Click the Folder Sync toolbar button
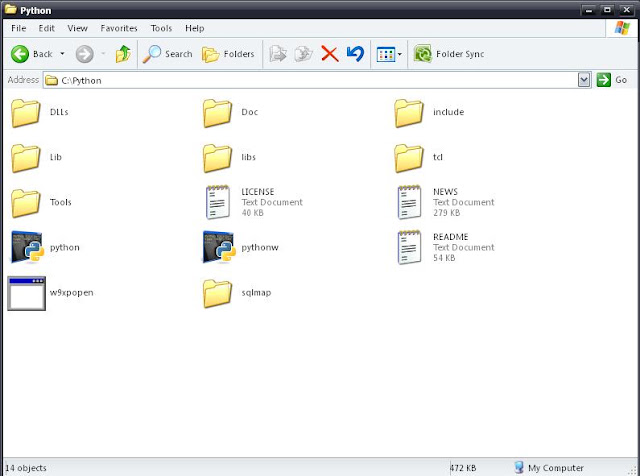640x476 pixels. tap(449, 54)
